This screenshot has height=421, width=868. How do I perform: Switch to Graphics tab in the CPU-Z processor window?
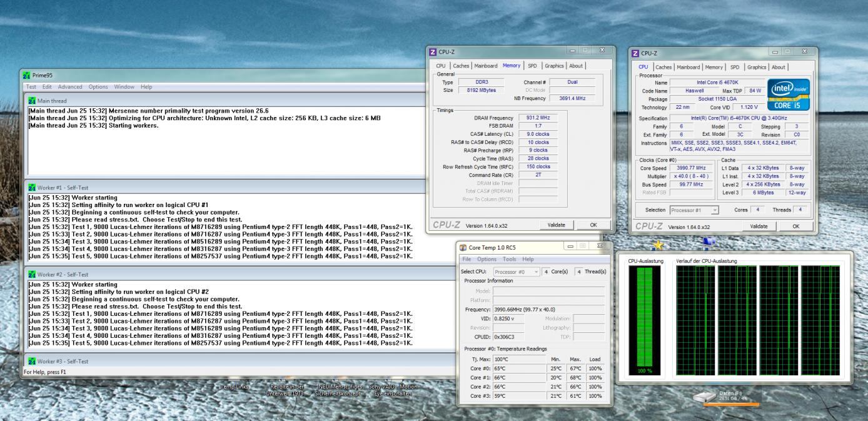point(757,67)
